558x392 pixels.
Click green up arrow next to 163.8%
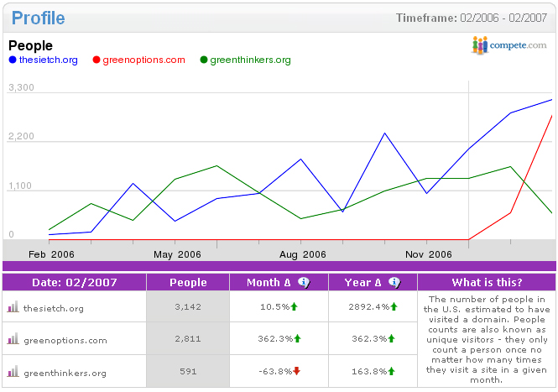click(392, 371)
